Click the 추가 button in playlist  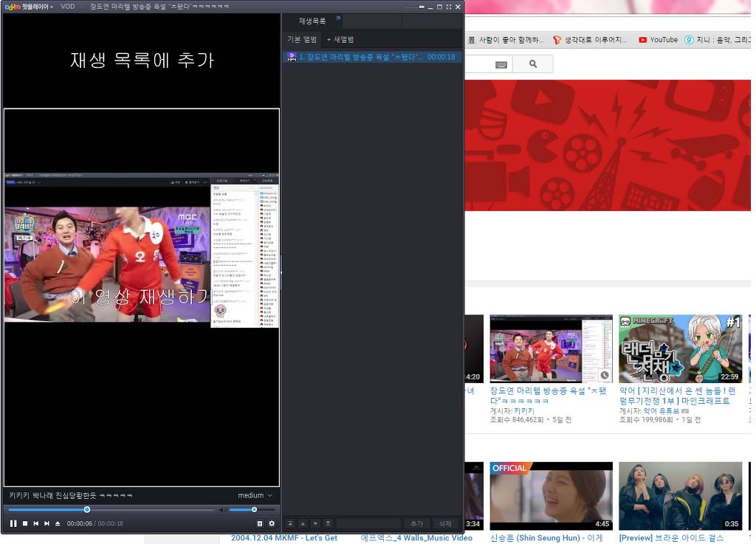click(417, 523)
